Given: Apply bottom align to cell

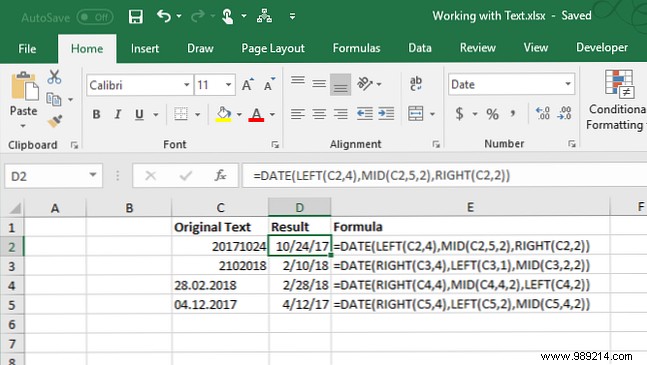Looking at the screenshot, I should pos(340,84).
